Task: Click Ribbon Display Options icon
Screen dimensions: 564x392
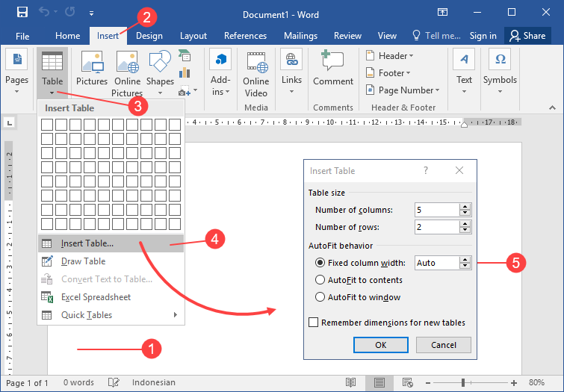Action: (442, 12)
